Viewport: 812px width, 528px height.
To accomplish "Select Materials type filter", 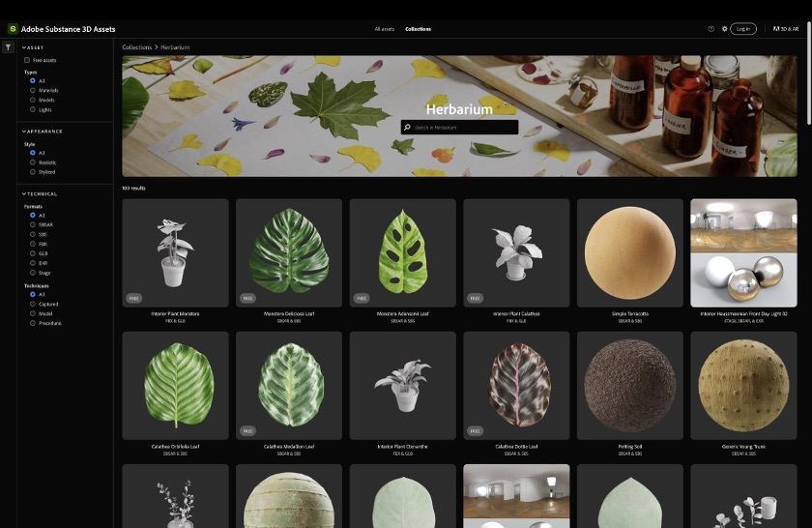I will click(x=33, y=90).
